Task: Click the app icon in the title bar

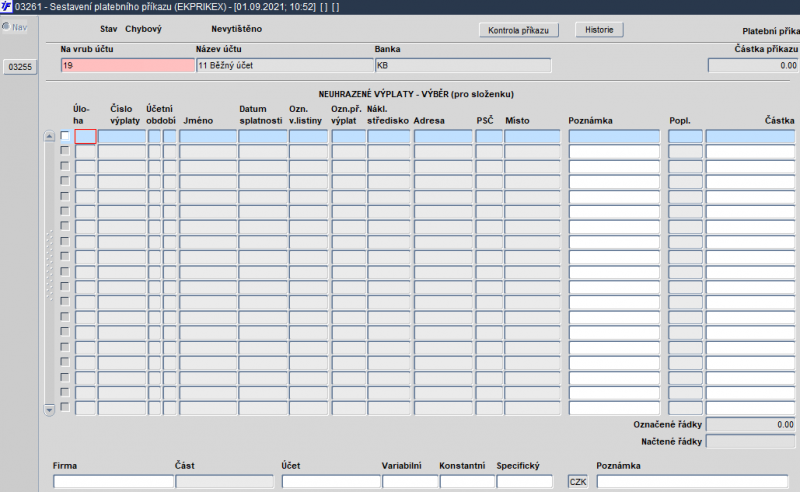Action: [x=6, y=7]
